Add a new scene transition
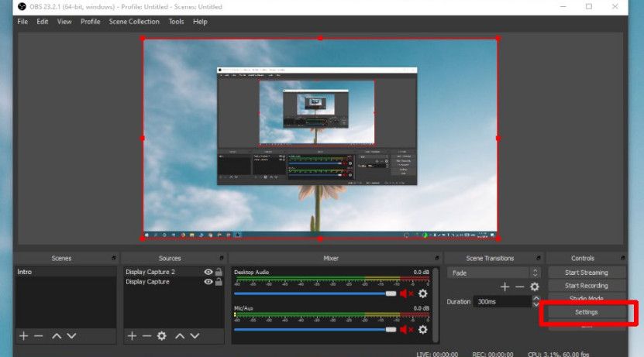The height and width of the screenshot is (357, 644). pyautogui.click(x=505, y=287)
